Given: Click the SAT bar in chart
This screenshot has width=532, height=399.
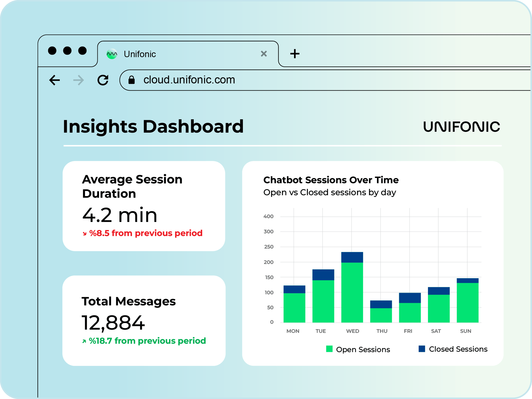Looking at the screenshot, I should pyautogui.click(x=439, y=305).
